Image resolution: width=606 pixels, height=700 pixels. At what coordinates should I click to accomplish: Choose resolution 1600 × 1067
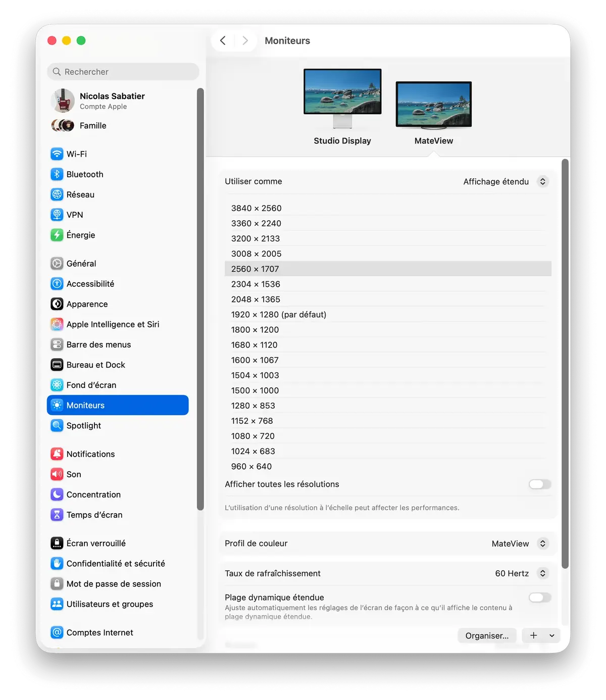tap(388, 360)
